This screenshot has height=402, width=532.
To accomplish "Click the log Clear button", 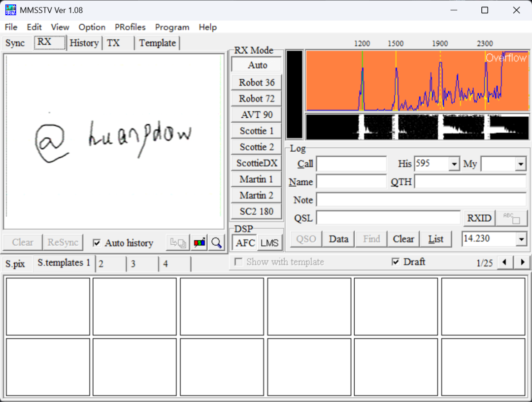I will click(403, 239).
